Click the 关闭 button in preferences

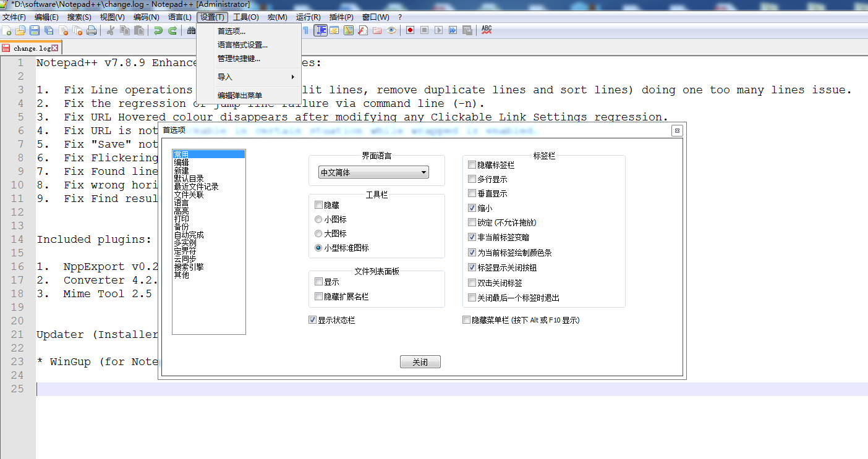420,362
